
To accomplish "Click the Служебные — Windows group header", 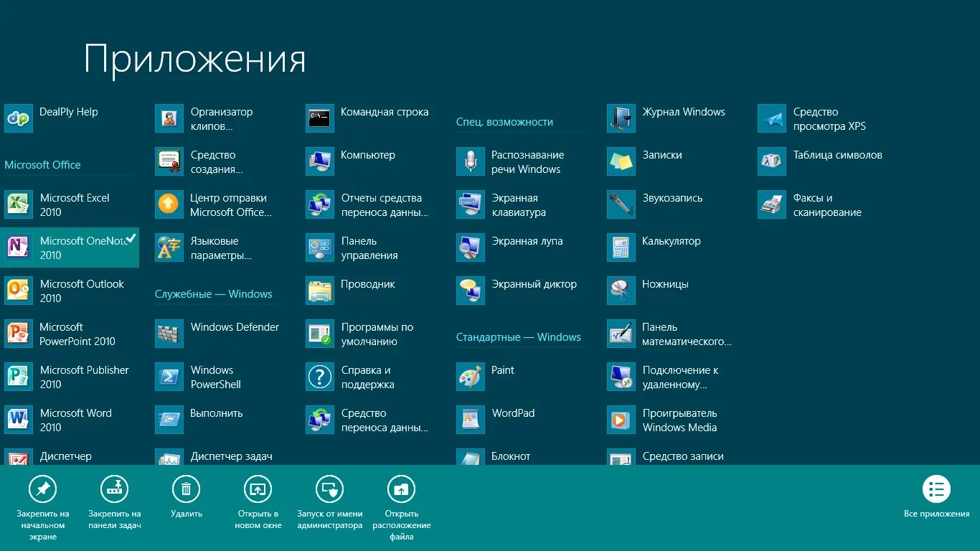I will [x=214, y=294].
